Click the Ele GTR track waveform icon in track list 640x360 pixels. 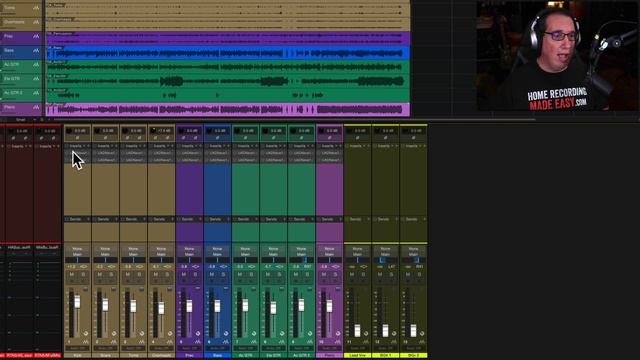36,79
